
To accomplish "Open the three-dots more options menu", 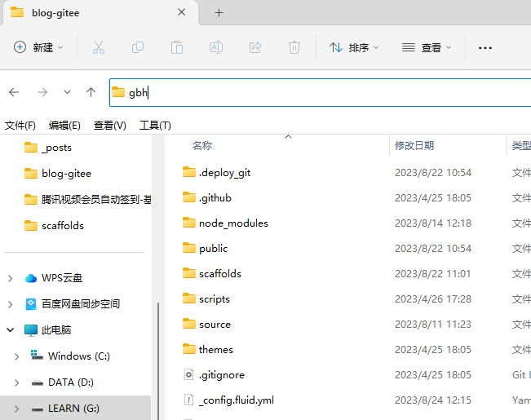I will (485, 48).
